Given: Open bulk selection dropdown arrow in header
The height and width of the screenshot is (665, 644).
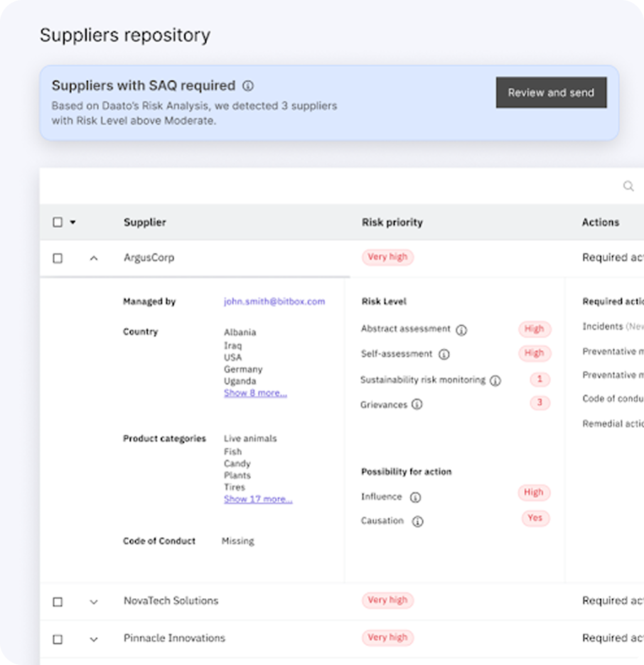Looking at the screenshot, I should click(73, 222).
